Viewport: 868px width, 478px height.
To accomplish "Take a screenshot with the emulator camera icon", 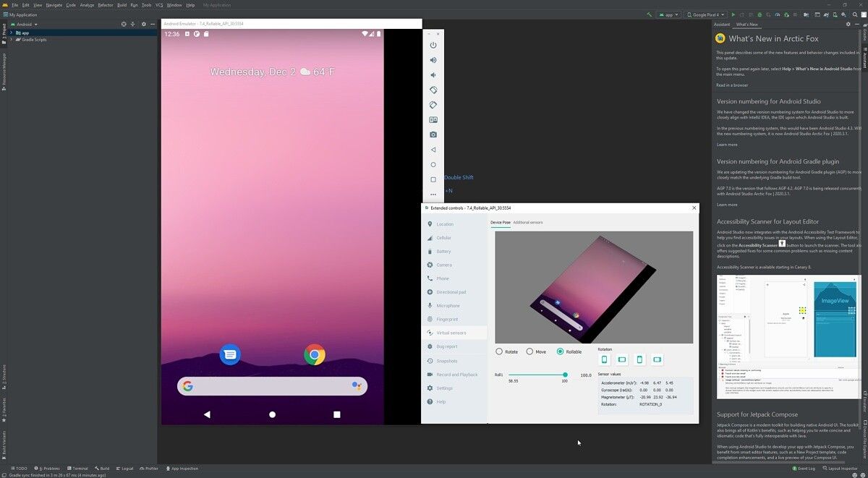I will click(x=433, y=134).
